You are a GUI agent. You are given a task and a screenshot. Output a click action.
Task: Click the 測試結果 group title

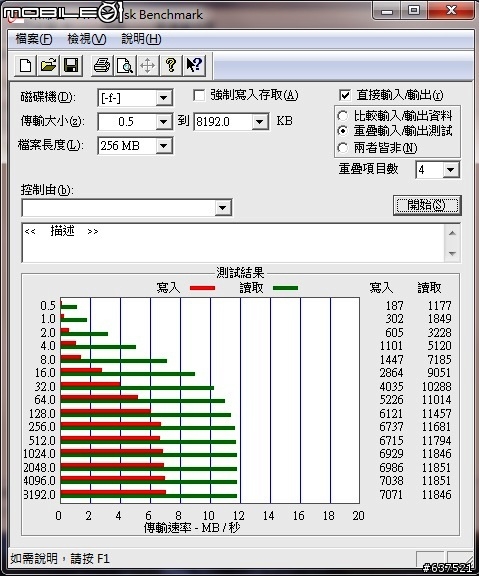[240, 273]
